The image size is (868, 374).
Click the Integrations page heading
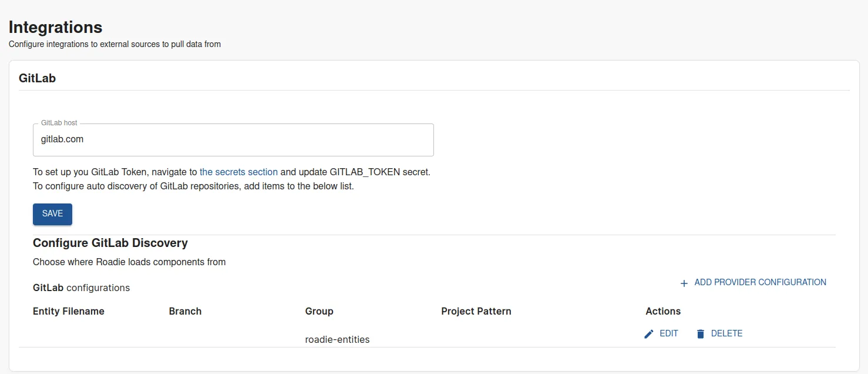(x=55, y=27)
